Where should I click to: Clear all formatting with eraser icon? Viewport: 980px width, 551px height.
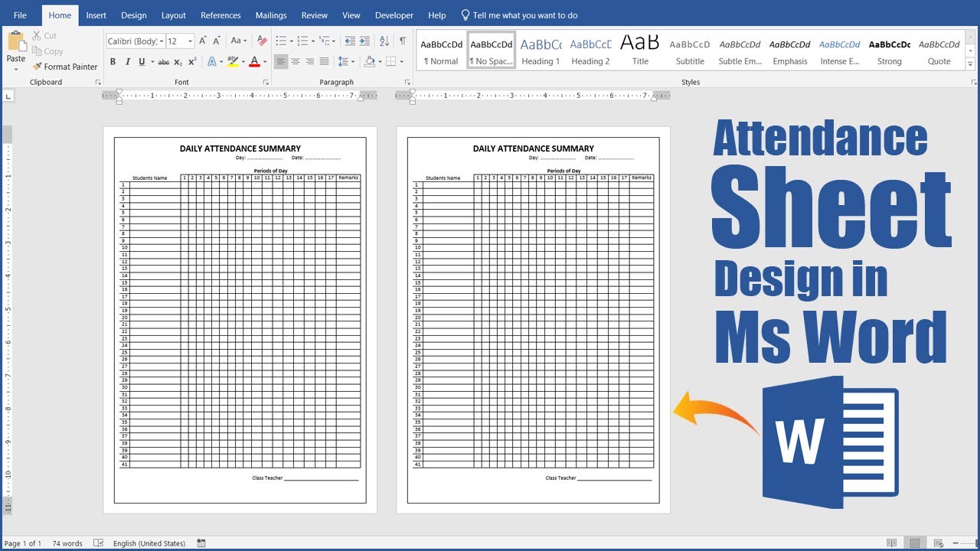262,41
